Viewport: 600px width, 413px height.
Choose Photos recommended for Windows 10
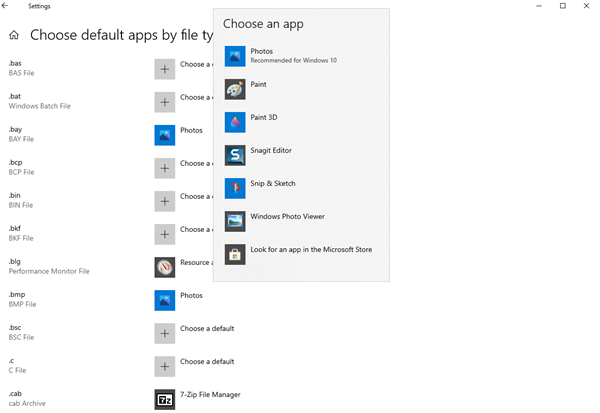point(301,56)
